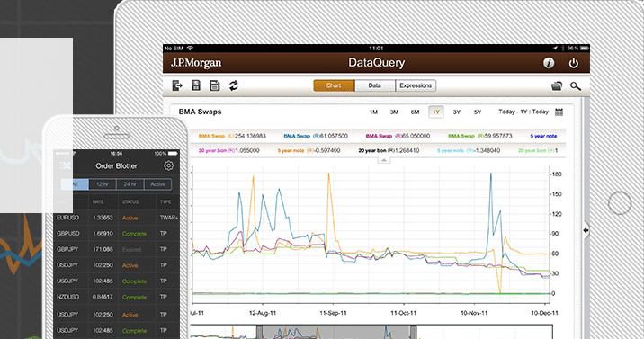Open the info icon in DataQuery header
Viewport: 644px width, 339px height.
click(x=549, y=63)
